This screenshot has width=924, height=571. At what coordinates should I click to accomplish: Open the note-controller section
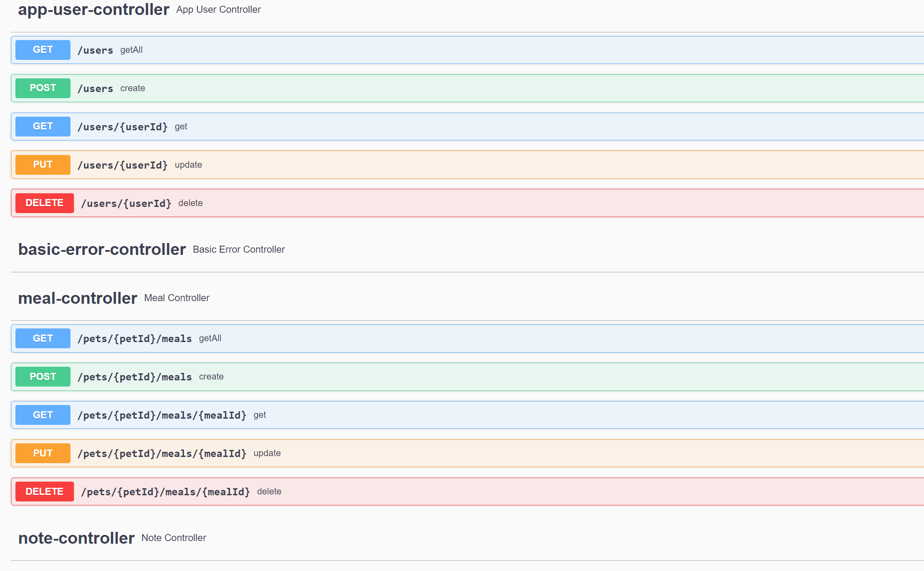click(76, 538)
